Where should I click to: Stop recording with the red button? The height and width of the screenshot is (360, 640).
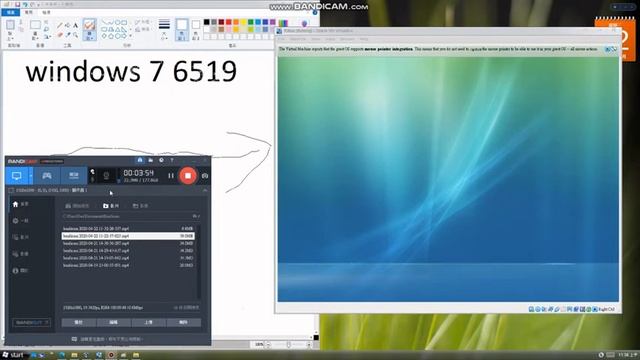[x=188, y=176]
